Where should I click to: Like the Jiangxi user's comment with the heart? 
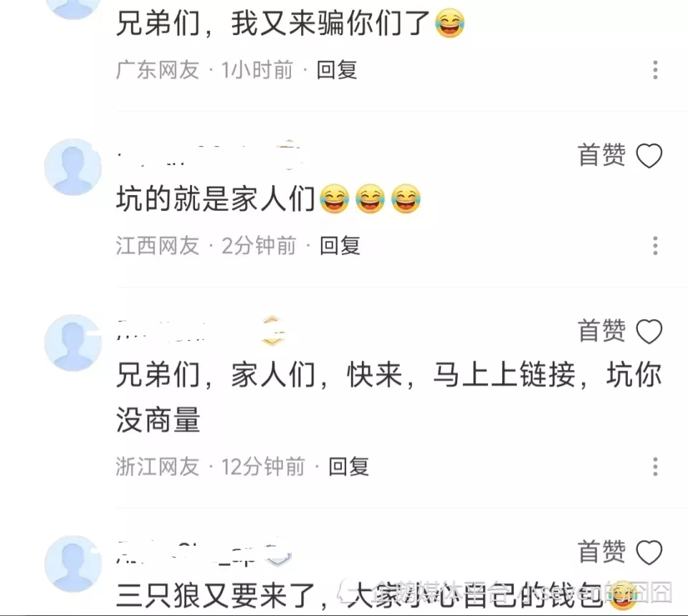point(649,156)
